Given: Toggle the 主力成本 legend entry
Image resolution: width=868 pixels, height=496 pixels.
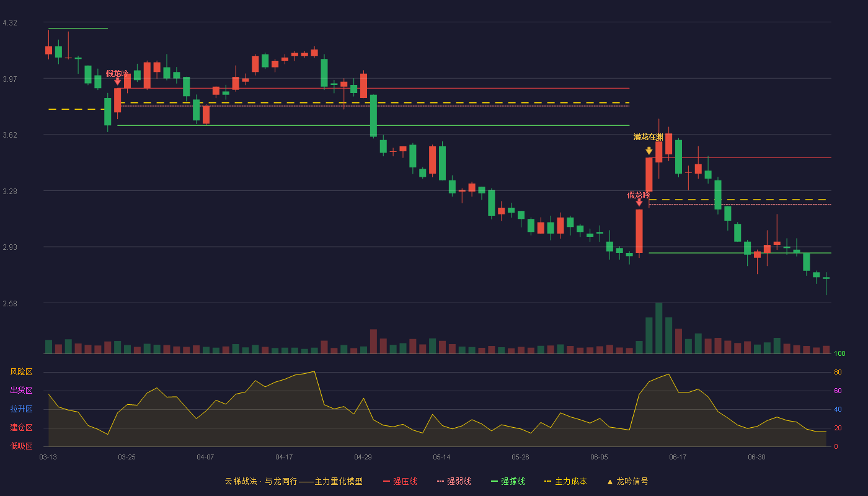Looking at the screenshot, I should click(565, 481).
